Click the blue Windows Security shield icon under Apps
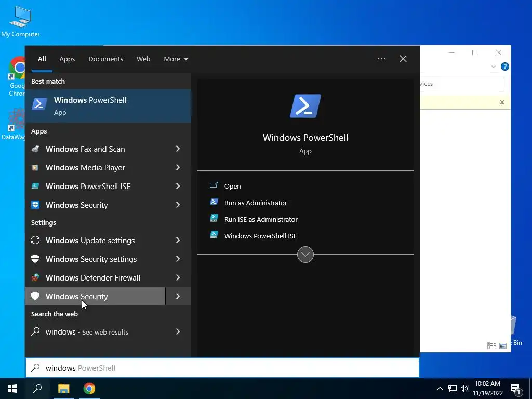The image size is (532, 399). [35, 205]
